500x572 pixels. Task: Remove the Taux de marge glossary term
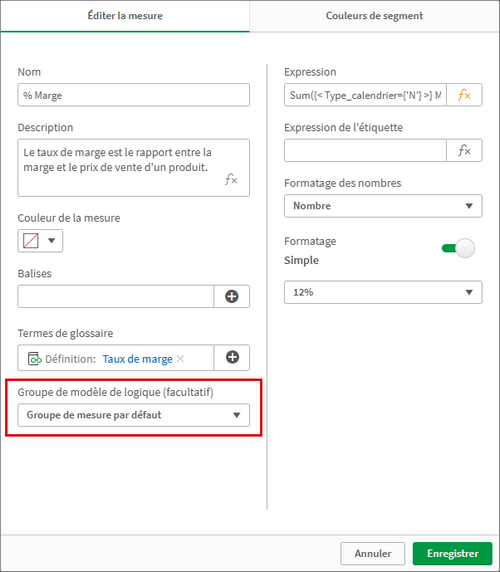tap(180, 359)
